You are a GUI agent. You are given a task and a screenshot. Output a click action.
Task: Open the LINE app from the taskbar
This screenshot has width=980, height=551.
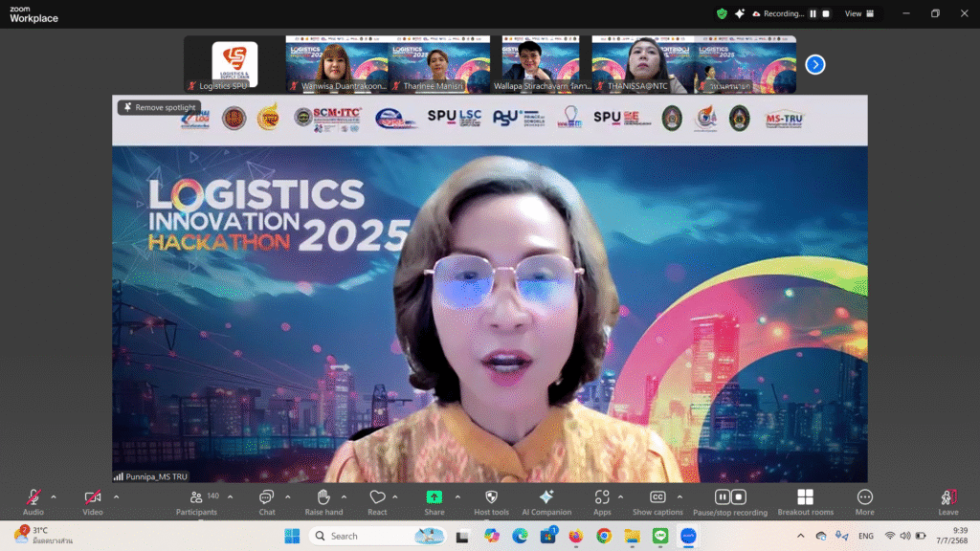[660, 536]
